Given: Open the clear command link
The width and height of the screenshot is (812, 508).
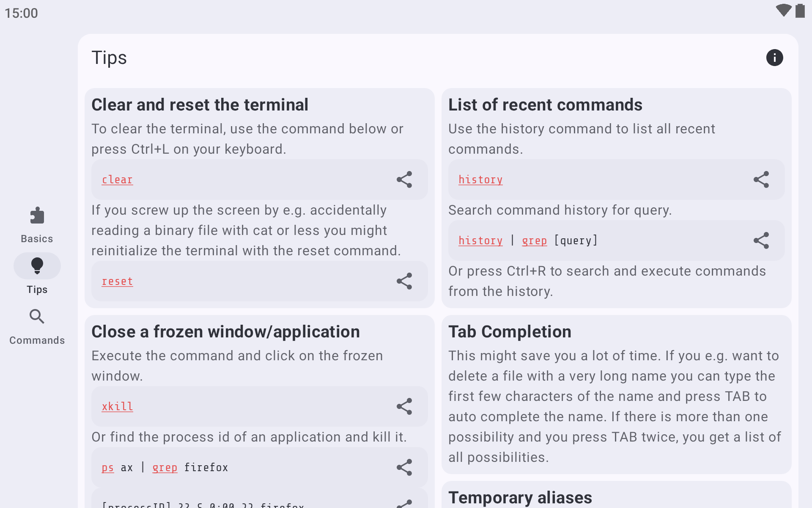Looking at the screenshot, I should click(x=117, y=180).
